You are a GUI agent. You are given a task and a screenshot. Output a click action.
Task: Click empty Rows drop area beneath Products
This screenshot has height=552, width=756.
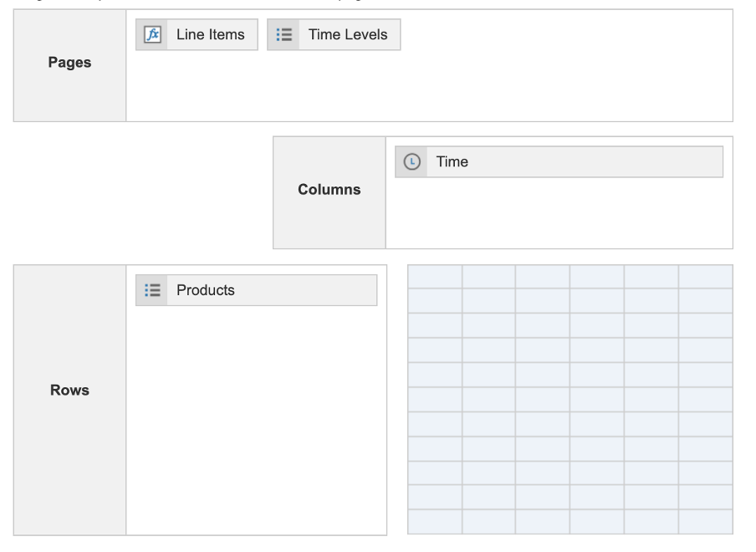pyautogui.click(x=257, y=421)
